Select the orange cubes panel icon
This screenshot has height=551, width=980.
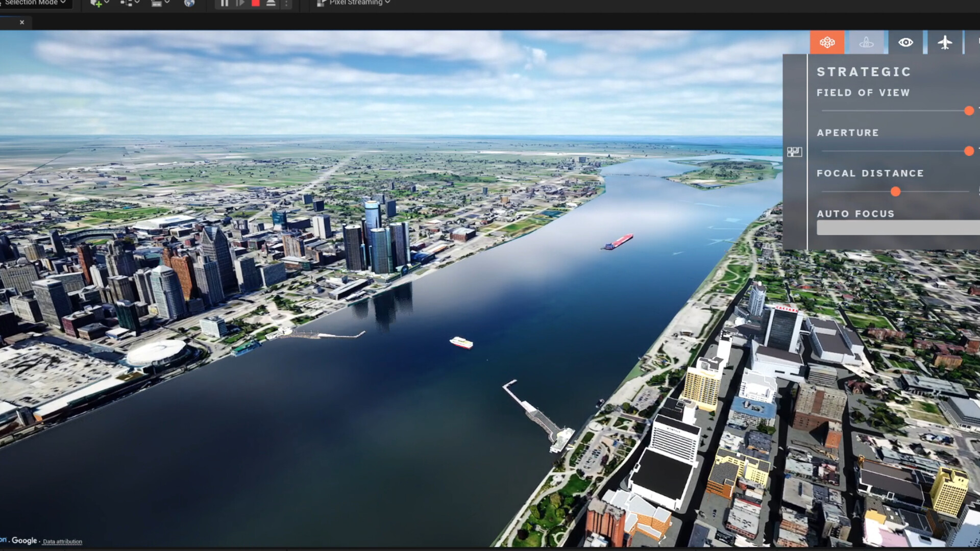point(827,42)
